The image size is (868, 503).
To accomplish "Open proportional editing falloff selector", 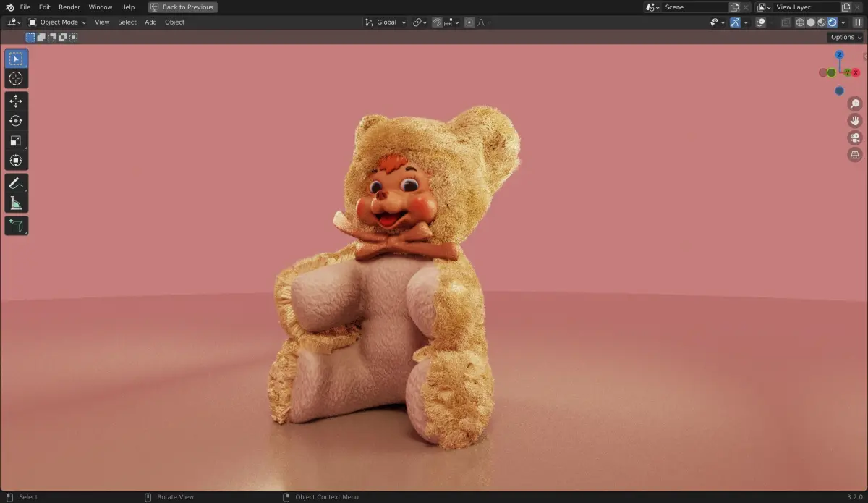I will click(x=484, y=22).
